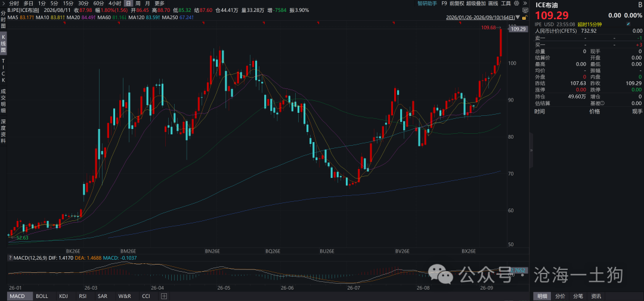The height and width of the screenshot is (301, 644).
Task: Click the B.IPE[ICE布油] contract name
Action: pos(24,11)
